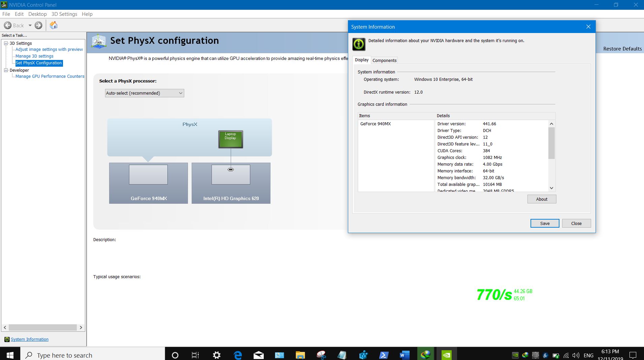Click the Set PhysX configuration header icon

coord(99,41)
